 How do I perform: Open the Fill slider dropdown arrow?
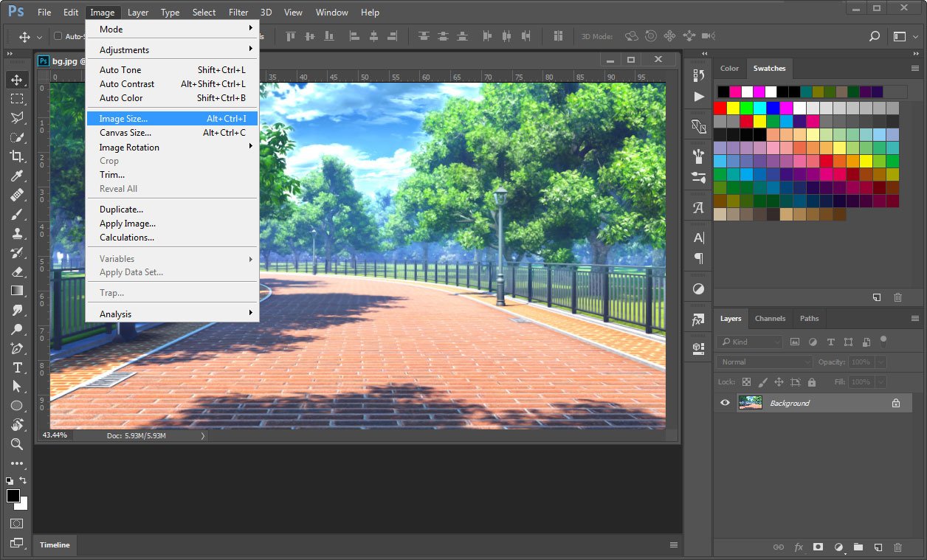tap(880, 382)
